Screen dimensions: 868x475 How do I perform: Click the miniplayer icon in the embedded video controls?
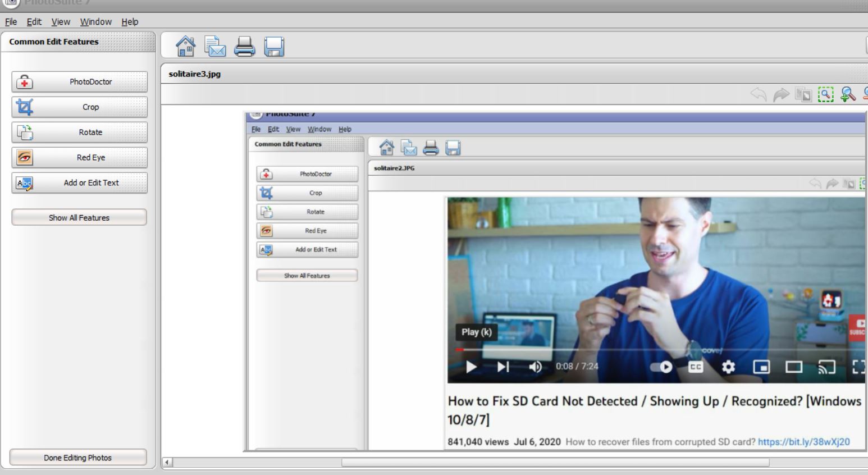coord(761,367)
